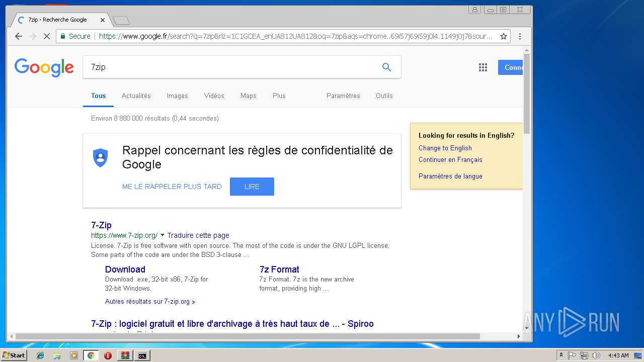Click Autres résultats sur 7-zip.org
Screen dimensions: 644x362
150,302
